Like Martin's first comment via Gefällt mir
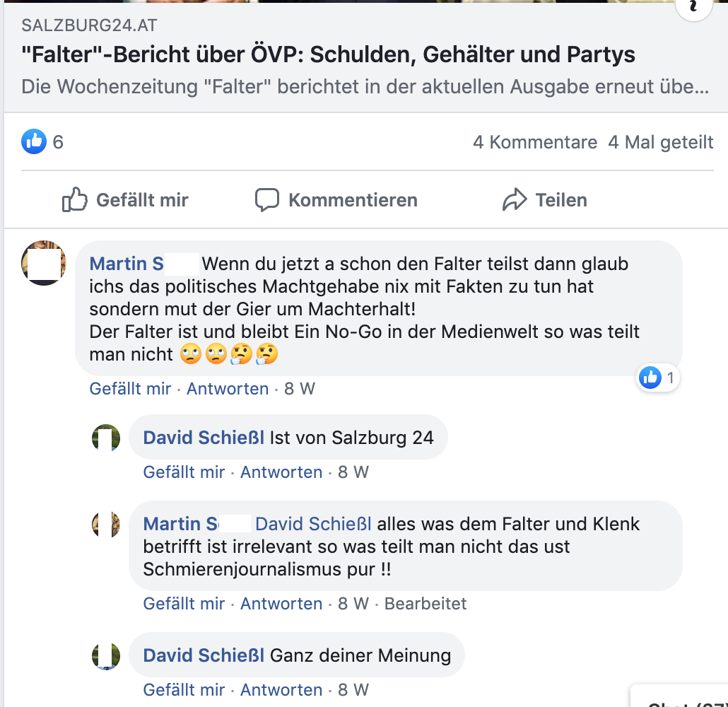 coord(130,388)
